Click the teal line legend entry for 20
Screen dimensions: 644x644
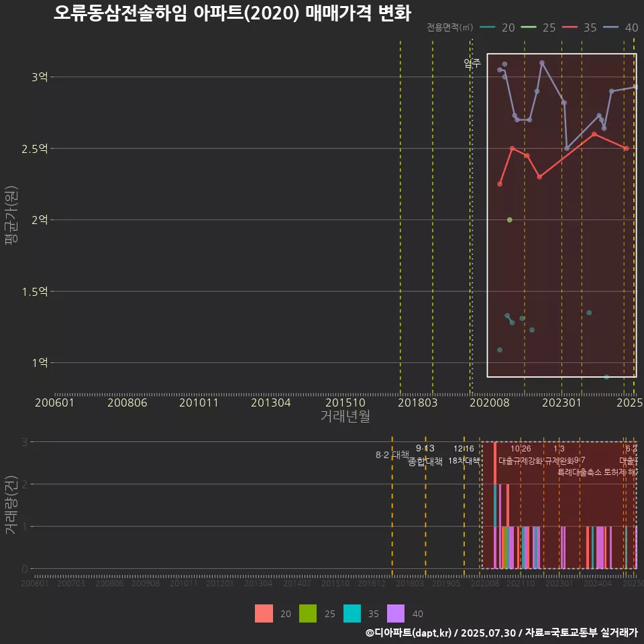tap(497, 28)
